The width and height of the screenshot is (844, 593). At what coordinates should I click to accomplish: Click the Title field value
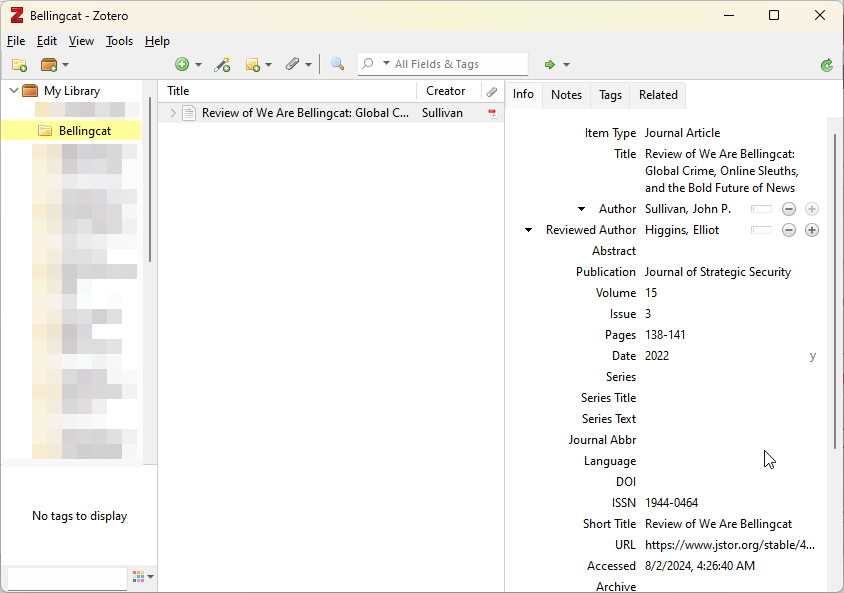[721, 171]
